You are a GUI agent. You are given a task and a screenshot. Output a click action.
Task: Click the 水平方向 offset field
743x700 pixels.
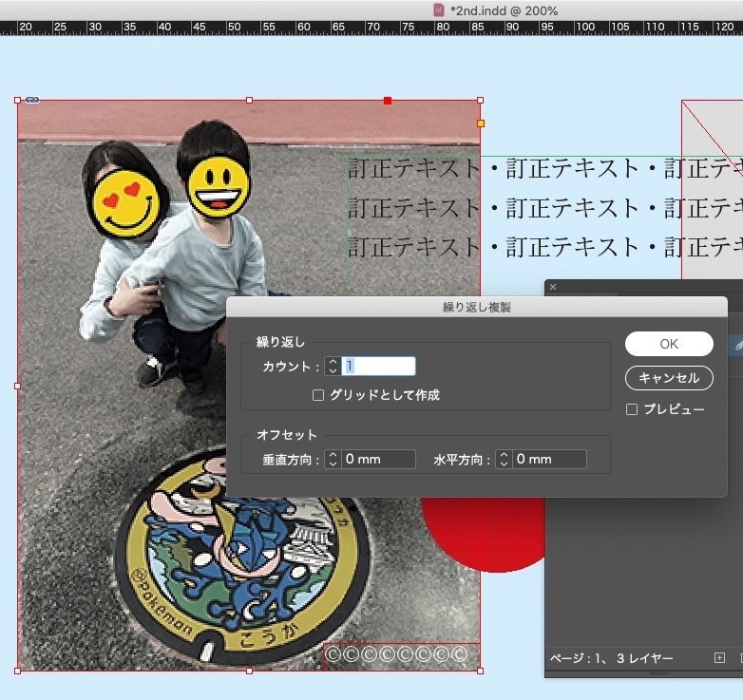click(549, 459)
